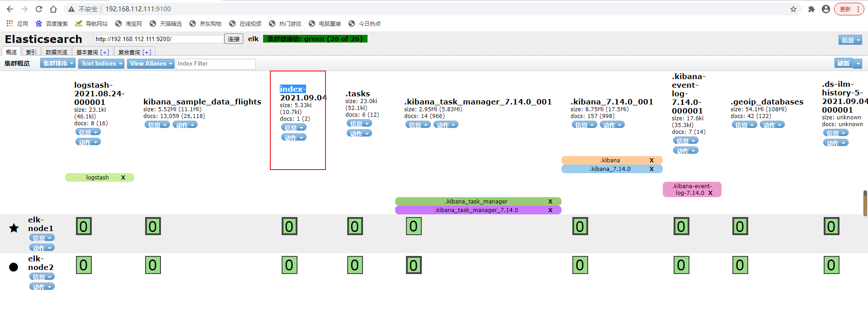The height and width of the screenshot is (331, 868).
Task: Remove the .kibana_7.14.0 alias with its X
Action: (651, 169)
